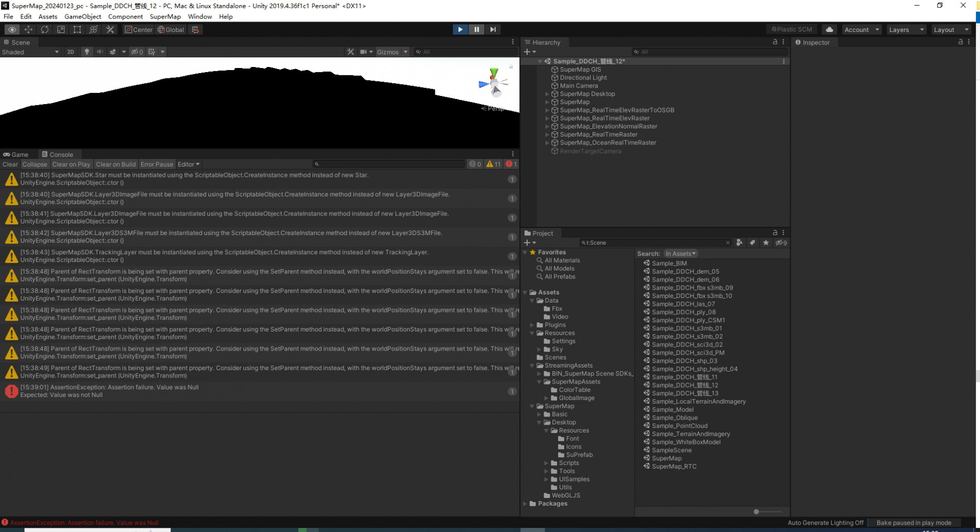The image size is (980, 532).
Task: Toggle Clear on Play in Console
Action: [x=71, y=164]
